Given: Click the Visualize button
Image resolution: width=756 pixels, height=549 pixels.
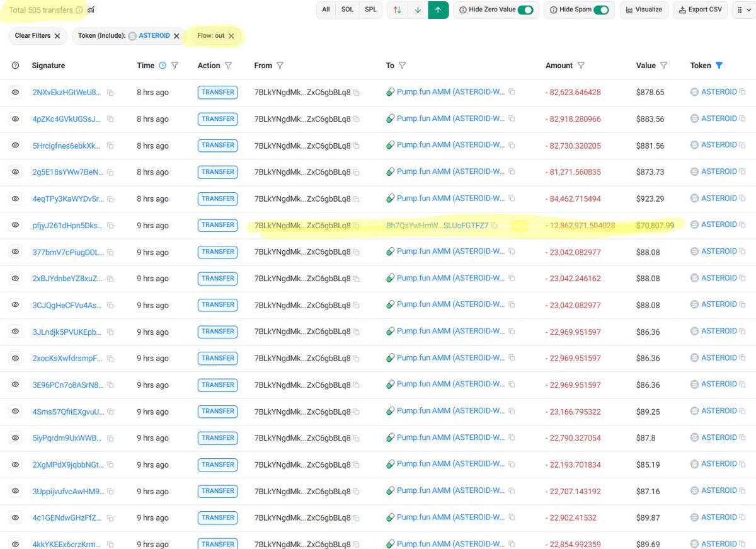Looking at the screenshot, I should [644, 10].
